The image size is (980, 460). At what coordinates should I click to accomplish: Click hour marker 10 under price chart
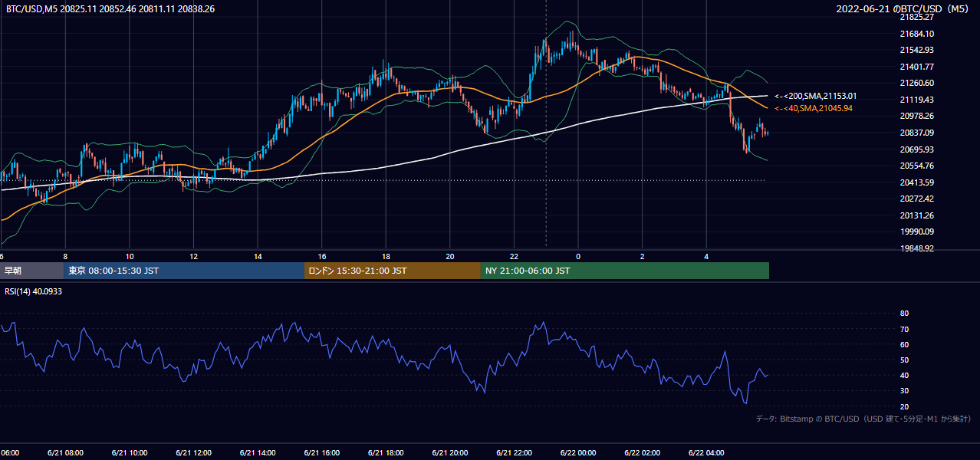click(x=130, y=256)
